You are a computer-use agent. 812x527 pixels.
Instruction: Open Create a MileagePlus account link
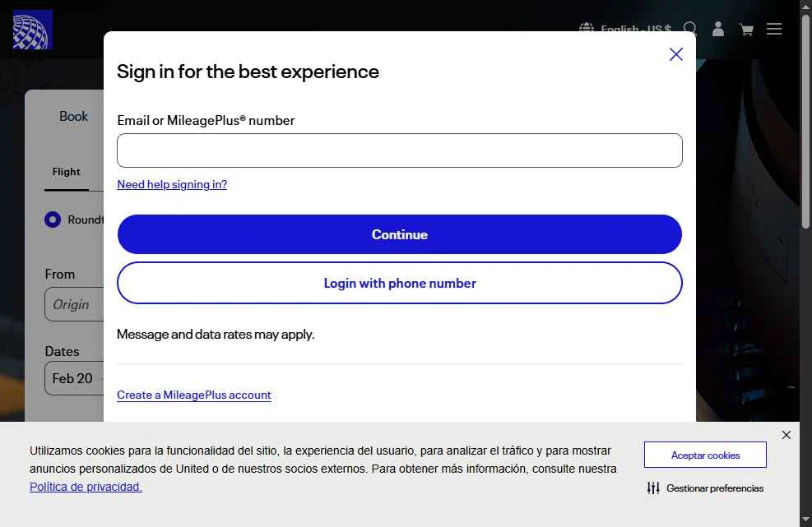point(194,395)
